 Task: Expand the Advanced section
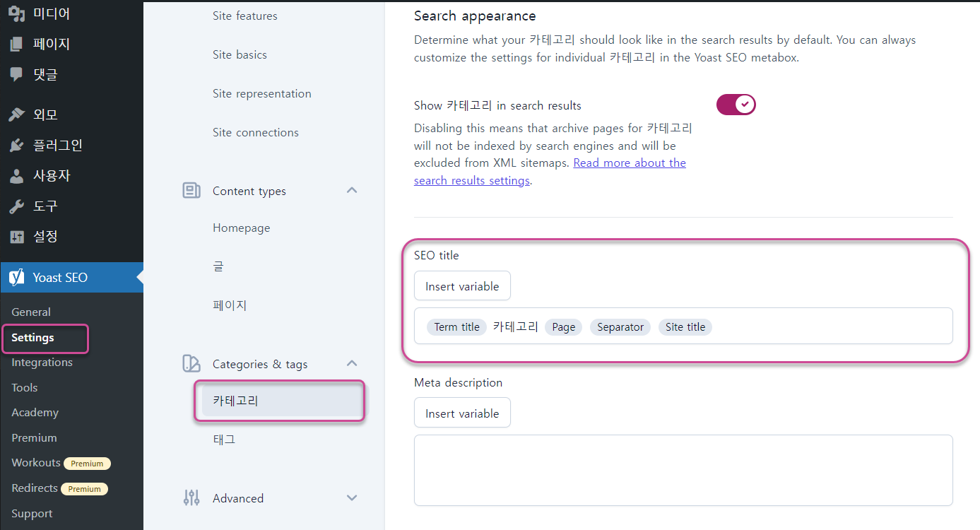tap(351, 497)
